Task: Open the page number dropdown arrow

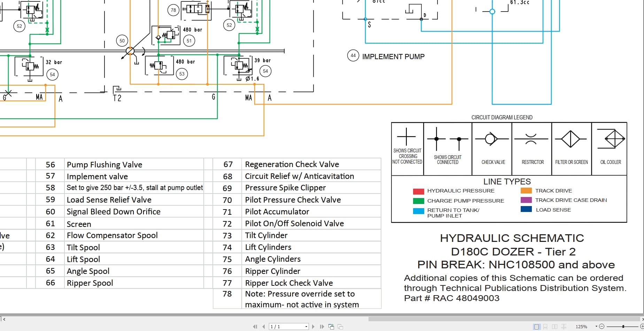Action: pyautogui.click(x=306, y=326)
